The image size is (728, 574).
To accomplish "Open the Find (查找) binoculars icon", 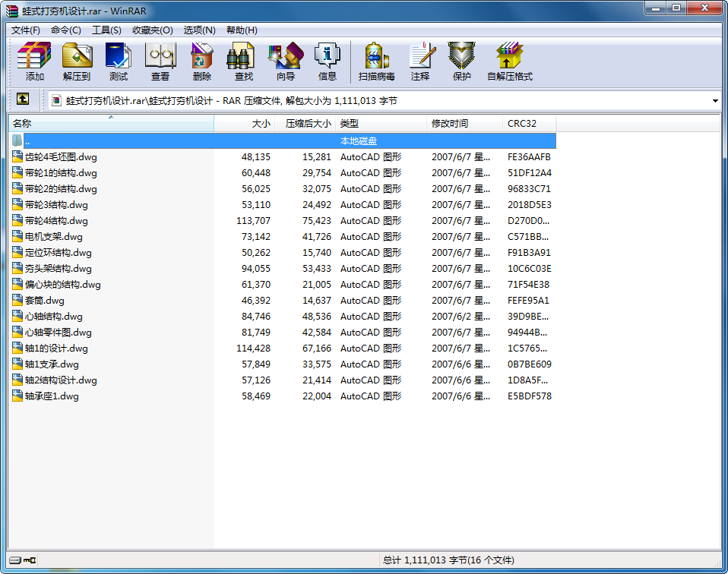I will tap(243, 61).
